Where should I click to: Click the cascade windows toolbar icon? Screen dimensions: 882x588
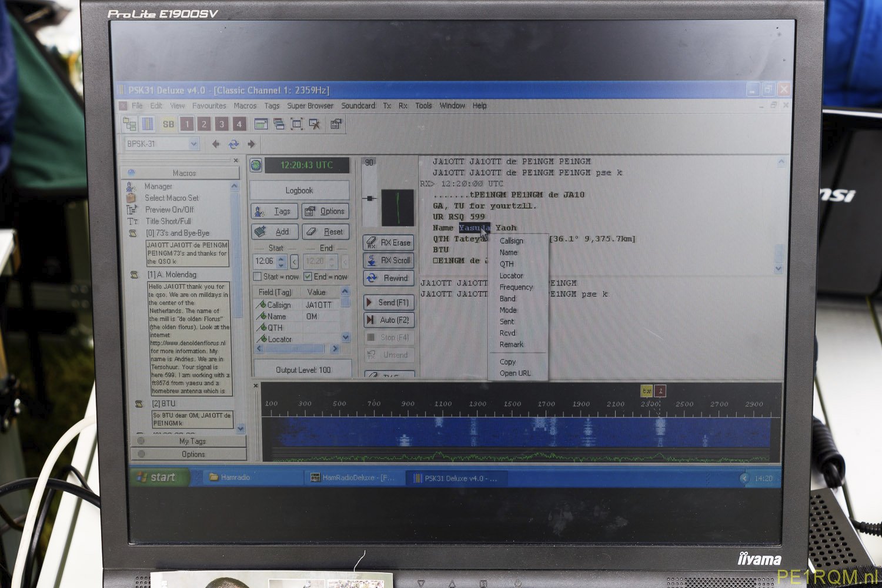point(279,124)
